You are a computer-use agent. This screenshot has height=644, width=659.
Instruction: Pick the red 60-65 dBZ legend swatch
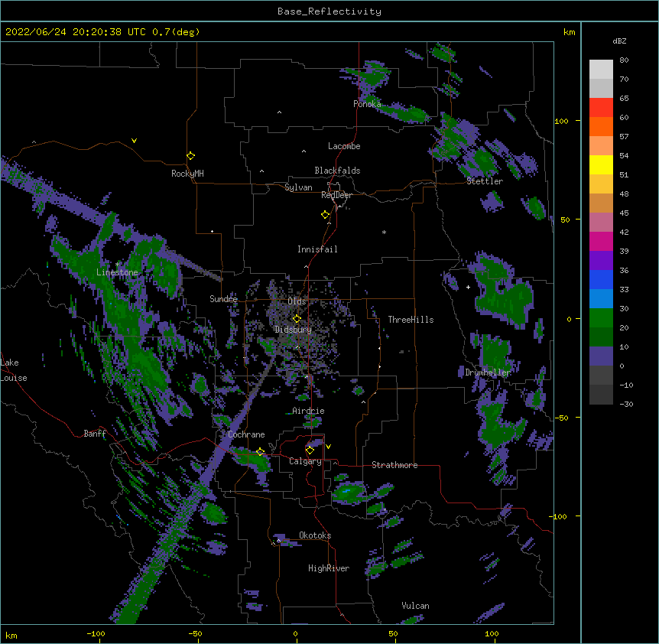601,107
